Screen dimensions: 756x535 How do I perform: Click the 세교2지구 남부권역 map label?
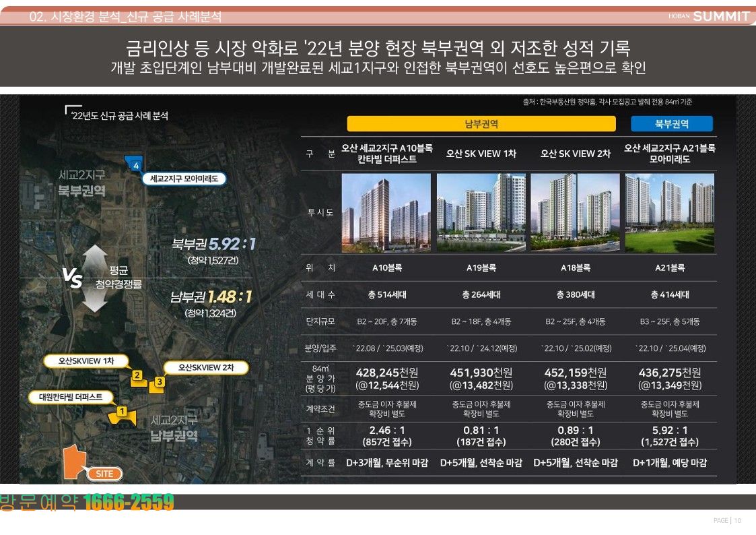tap(174, 429)
